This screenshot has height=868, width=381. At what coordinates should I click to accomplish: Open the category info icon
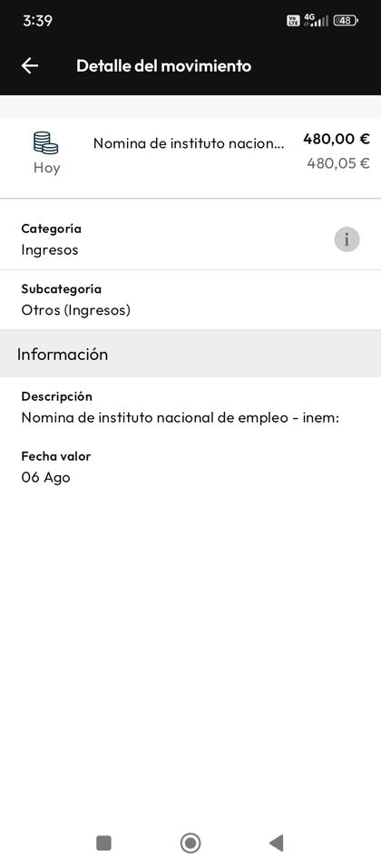tap(347, 239)
